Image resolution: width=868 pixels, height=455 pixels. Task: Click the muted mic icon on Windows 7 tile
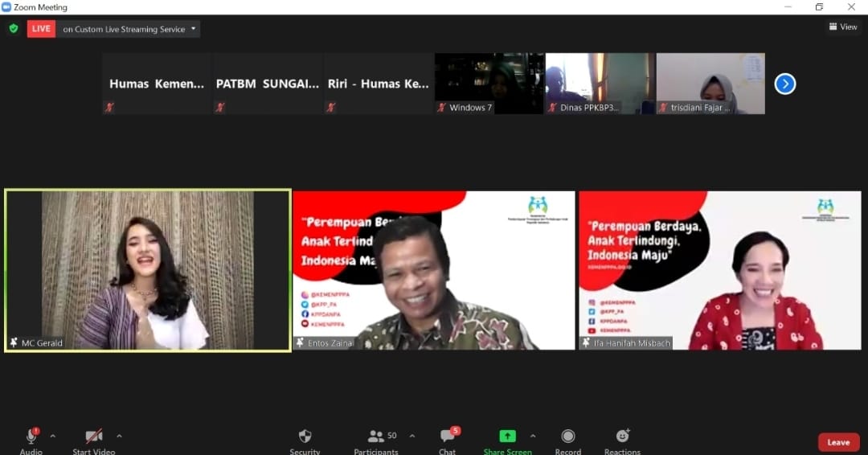pyautogui.click(x=441, y=108)
